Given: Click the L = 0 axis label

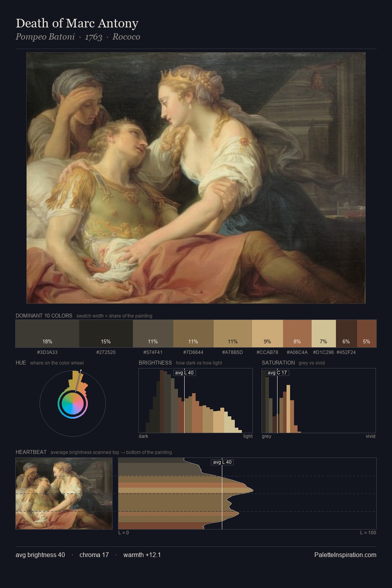Looking at the screenshot, I should [123, 533].
